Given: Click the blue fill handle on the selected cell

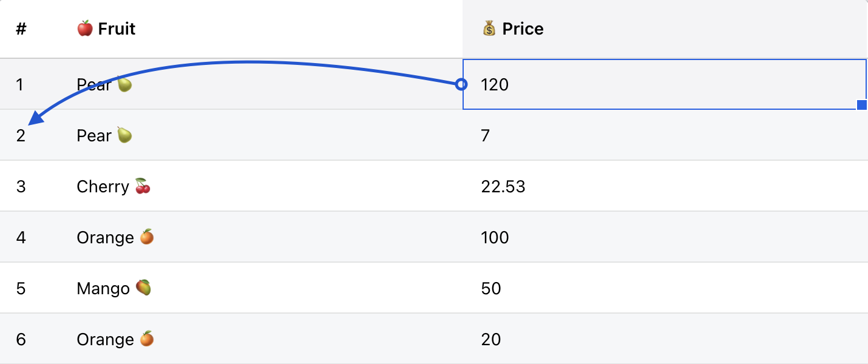Looking at the screenshot, I should point(862,105).
